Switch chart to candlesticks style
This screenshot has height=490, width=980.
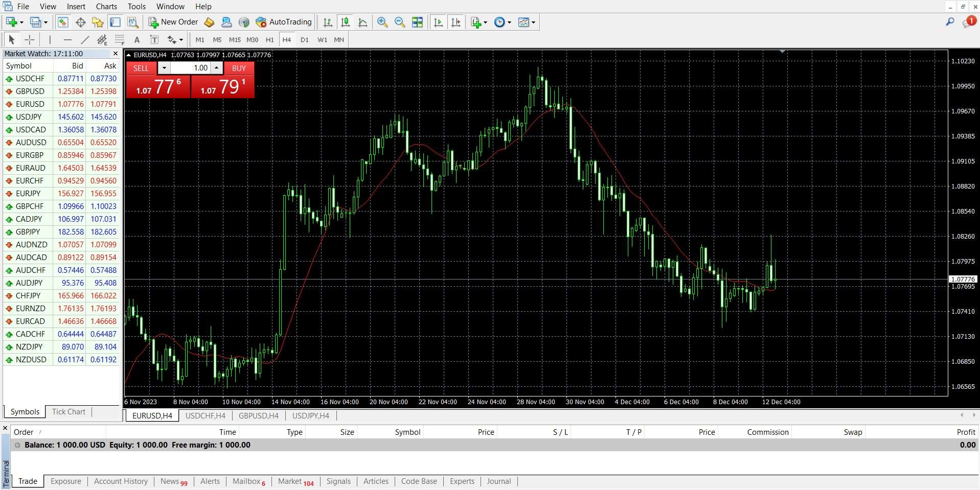pyautogui.click(x=346, y=22)
